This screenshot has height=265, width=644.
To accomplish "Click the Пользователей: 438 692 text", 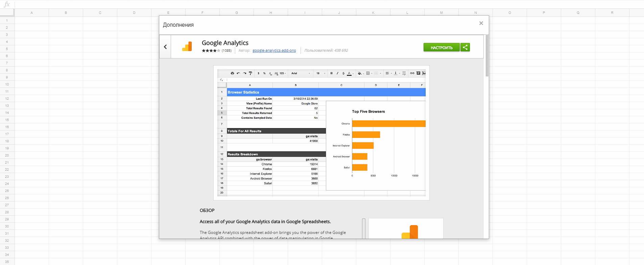I will click(326, 50).
